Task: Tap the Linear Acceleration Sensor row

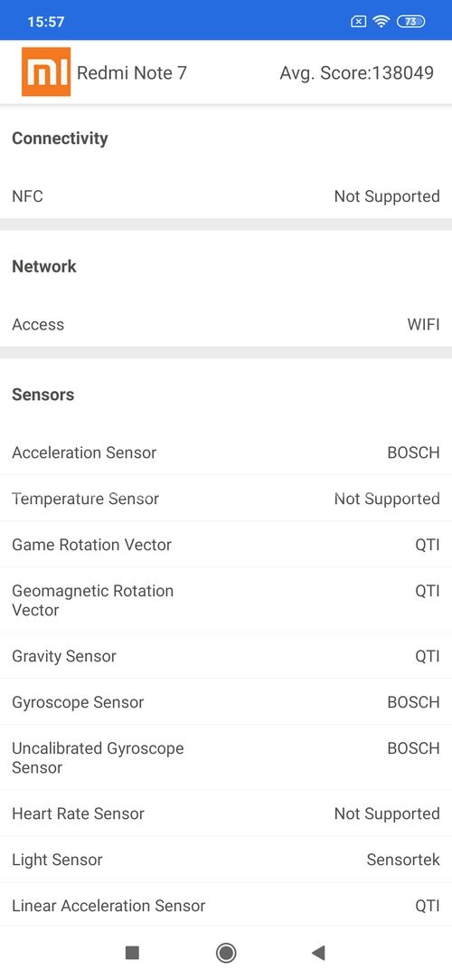Action: point(226,906)
